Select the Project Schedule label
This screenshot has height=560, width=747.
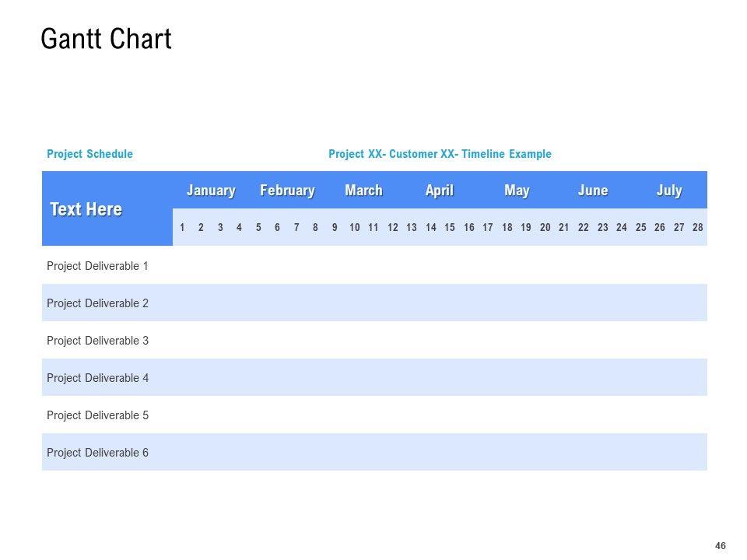coord(89,154)
